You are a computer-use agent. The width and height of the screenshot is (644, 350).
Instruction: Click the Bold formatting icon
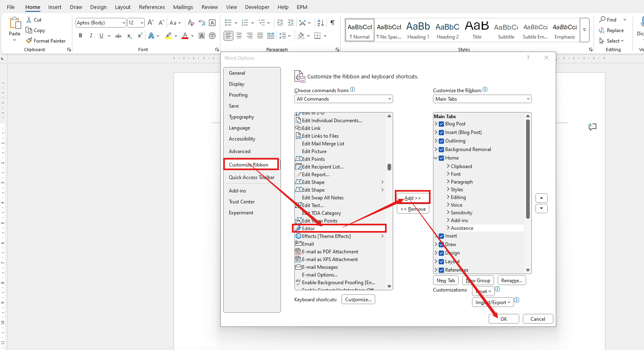(x=80, y=36)
